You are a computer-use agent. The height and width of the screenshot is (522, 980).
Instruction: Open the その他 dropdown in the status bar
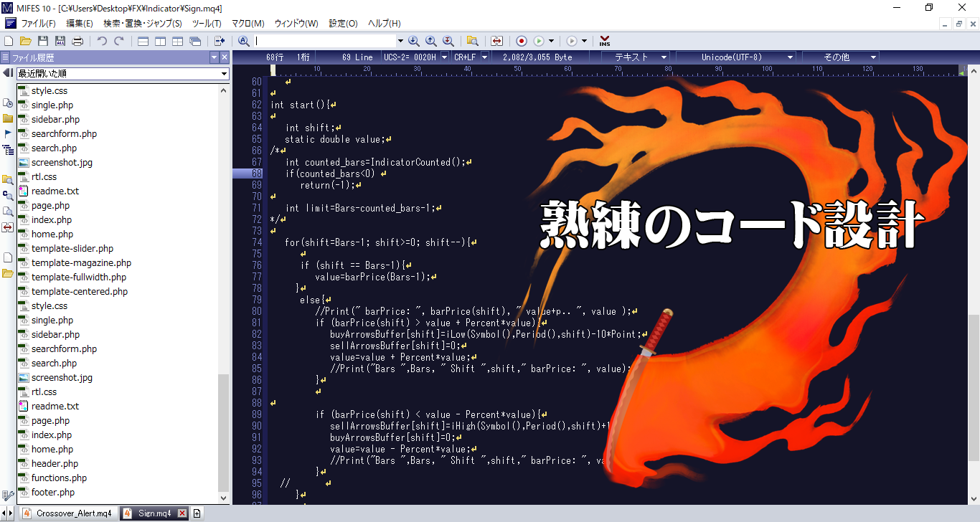[x=842, y=57]
